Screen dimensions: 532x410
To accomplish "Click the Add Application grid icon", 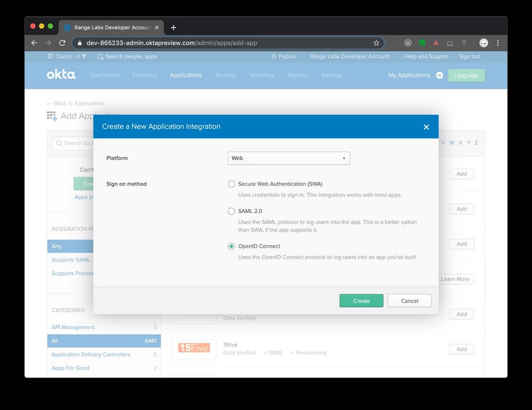I will (x=52, y=116).
